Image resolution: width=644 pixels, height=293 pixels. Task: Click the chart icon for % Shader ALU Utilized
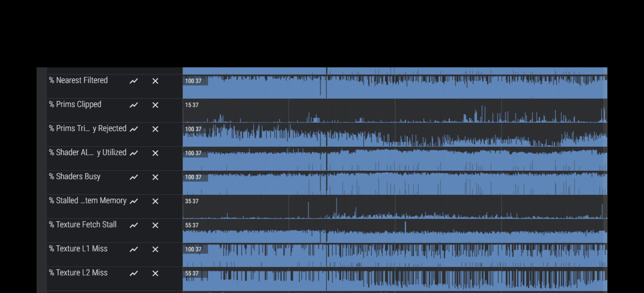point(134,153)
